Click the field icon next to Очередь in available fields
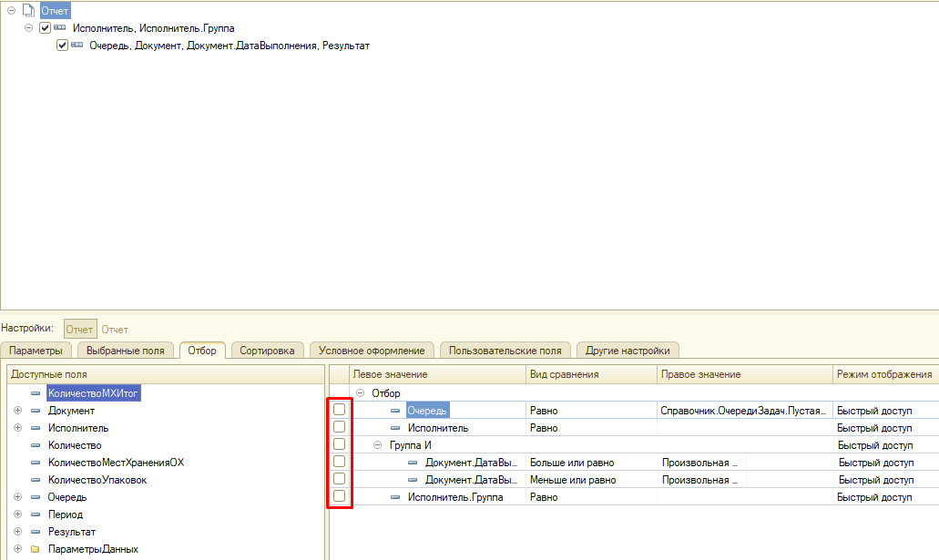The height and width of the screenshot is (560, 939). 36,497
